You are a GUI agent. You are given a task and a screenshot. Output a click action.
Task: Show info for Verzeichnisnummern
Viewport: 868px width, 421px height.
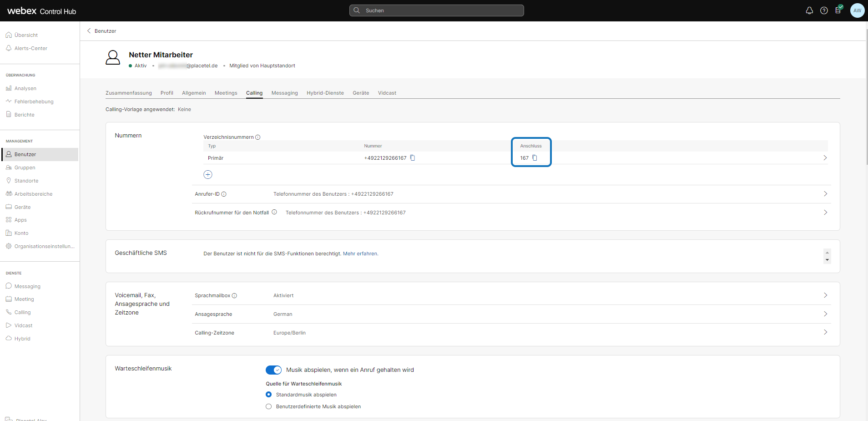(x=258, y=137)
